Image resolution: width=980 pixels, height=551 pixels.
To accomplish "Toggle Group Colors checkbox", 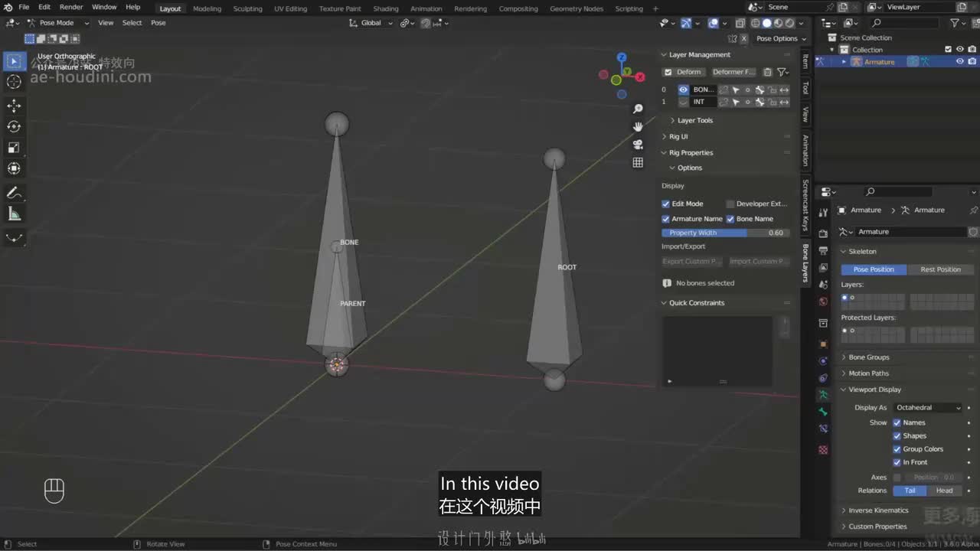I will pos(897,449).
